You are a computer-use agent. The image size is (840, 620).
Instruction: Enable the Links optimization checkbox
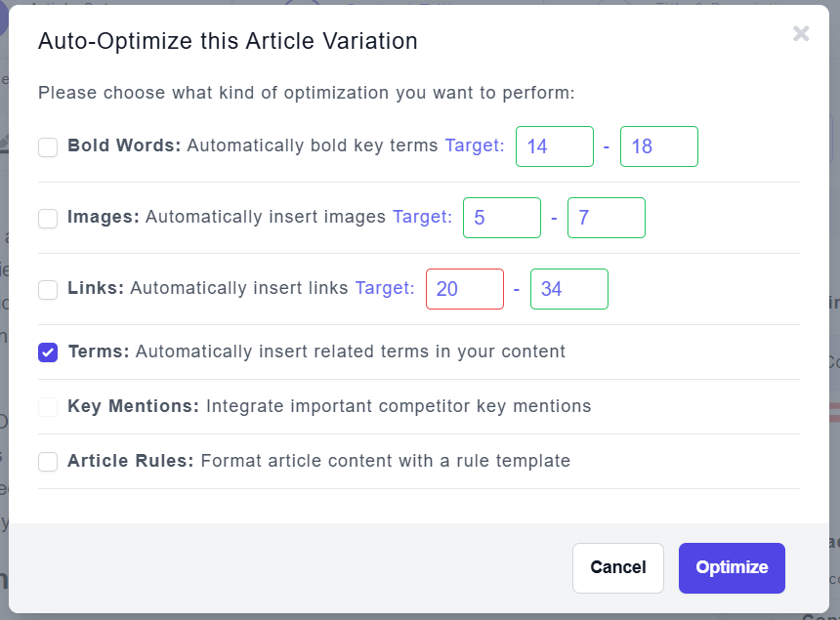click(x=48, y=290)
